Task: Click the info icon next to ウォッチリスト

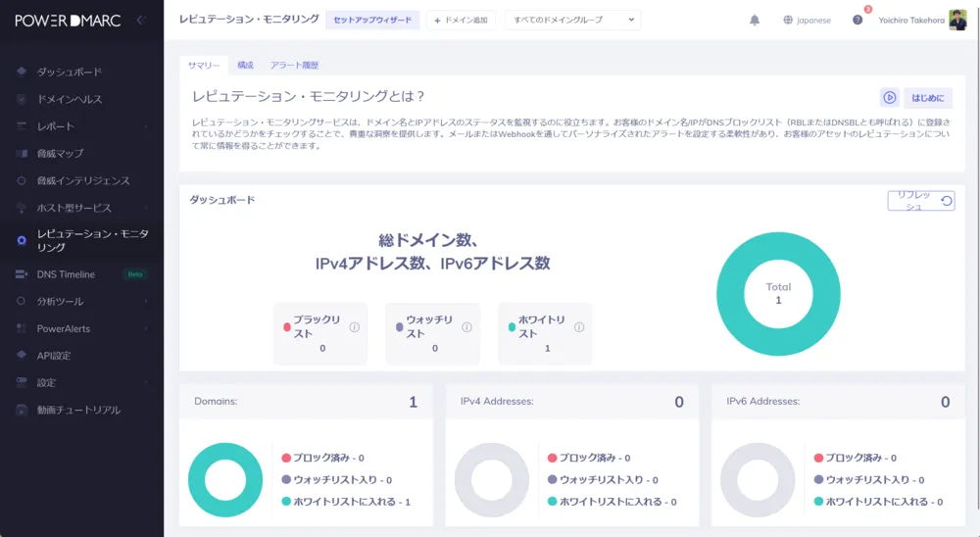Action: (466, 327)
